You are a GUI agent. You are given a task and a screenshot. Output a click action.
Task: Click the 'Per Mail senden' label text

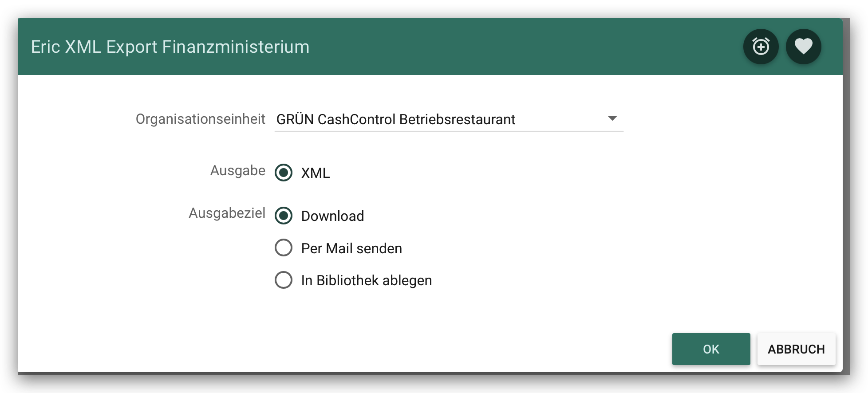pos(351,248)
